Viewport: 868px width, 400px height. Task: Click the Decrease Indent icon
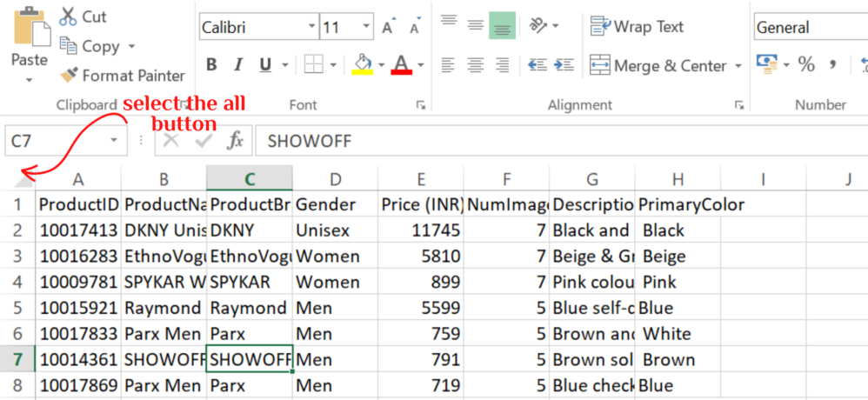tap(537, 65)
